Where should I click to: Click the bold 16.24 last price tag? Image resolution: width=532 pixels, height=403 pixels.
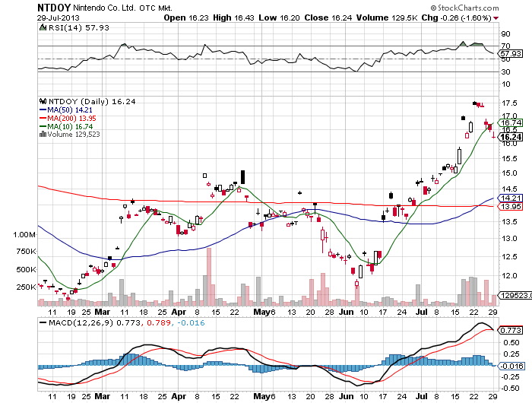pyautogui.click(x=511, y=137)
